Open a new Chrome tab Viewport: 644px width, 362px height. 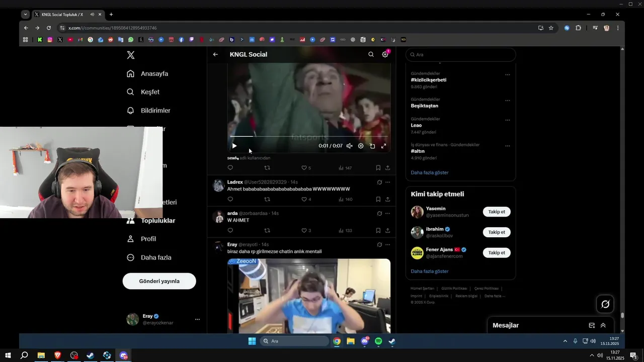tap(111, 15)
